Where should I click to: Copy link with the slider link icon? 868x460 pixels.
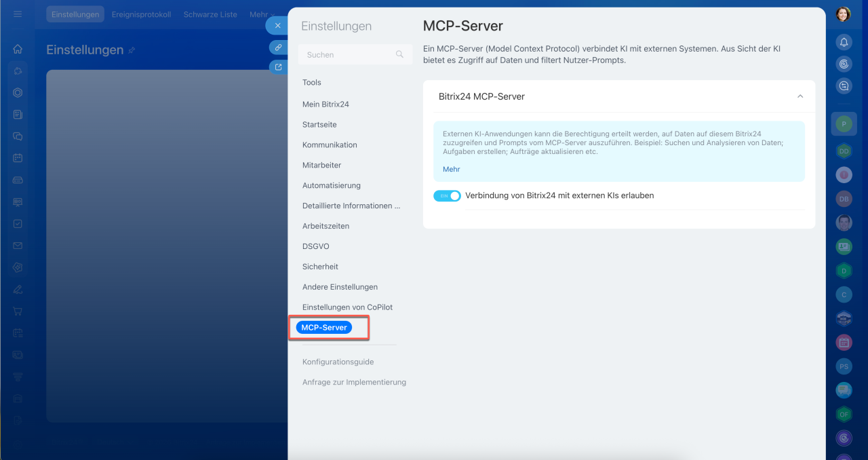(278, 47)
